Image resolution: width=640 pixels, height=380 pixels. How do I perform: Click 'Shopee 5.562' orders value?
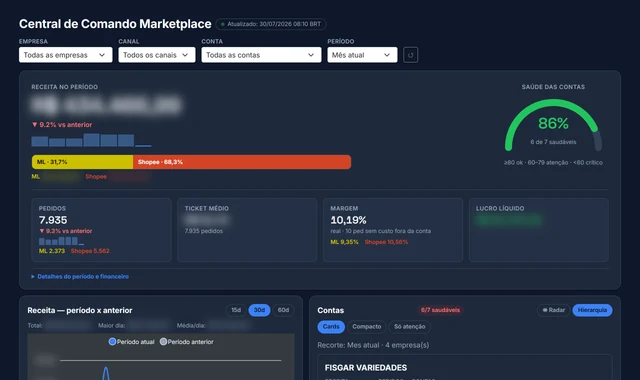(x=90, y=251)
